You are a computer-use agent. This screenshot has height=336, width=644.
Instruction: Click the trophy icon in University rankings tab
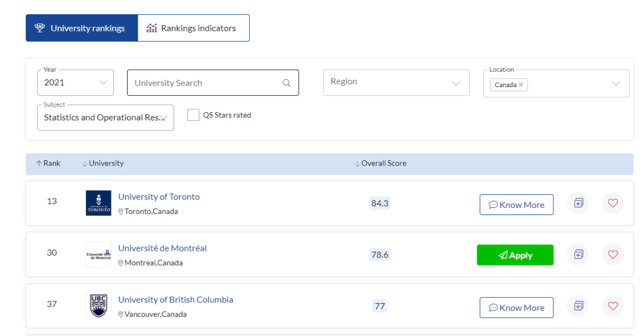pyautogui.click(x=40, y=28)
